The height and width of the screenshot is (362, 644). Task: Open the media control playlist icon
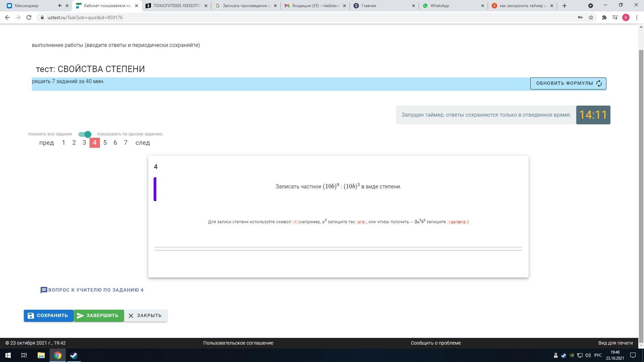(615, 17)
